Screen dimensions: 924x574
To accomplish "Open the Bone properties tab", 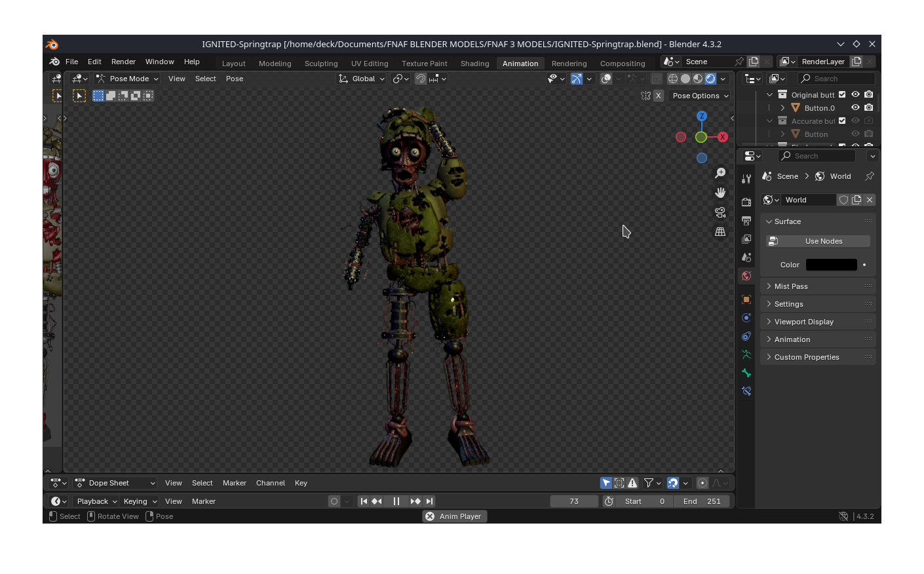I will coord(746,373).
